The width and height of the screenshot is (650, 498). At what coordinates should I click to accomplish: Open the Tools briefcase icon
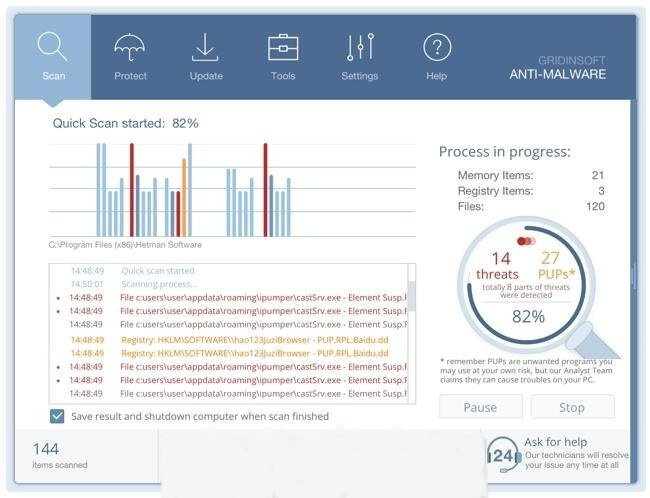click(x=283, y=47)
